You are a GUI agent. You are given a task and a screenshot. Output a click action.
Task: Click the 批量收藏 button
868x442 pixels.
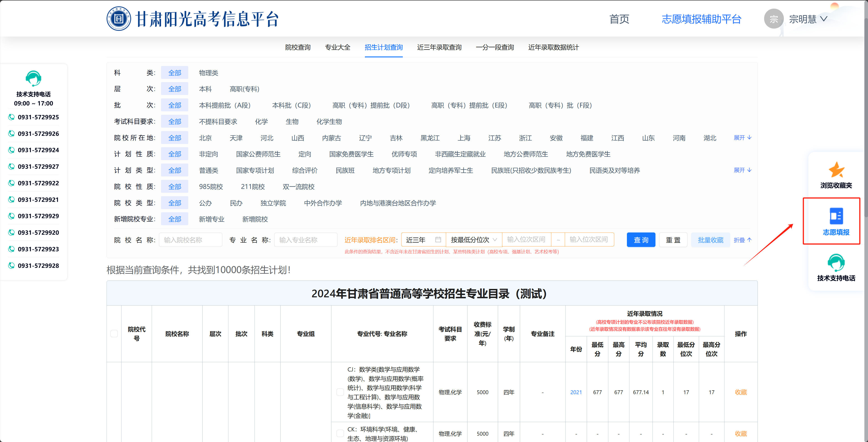coord(710,240)
